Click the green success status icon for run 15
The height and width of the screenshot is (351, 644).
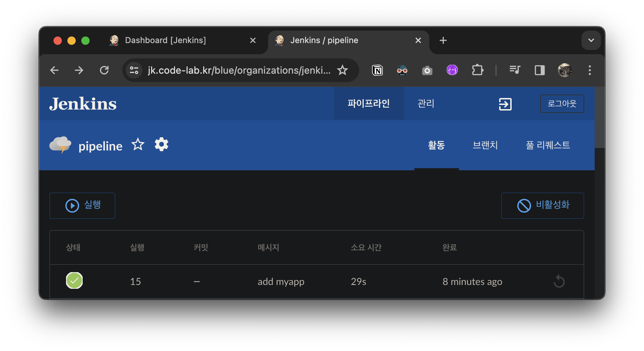[x=74, y=280]
